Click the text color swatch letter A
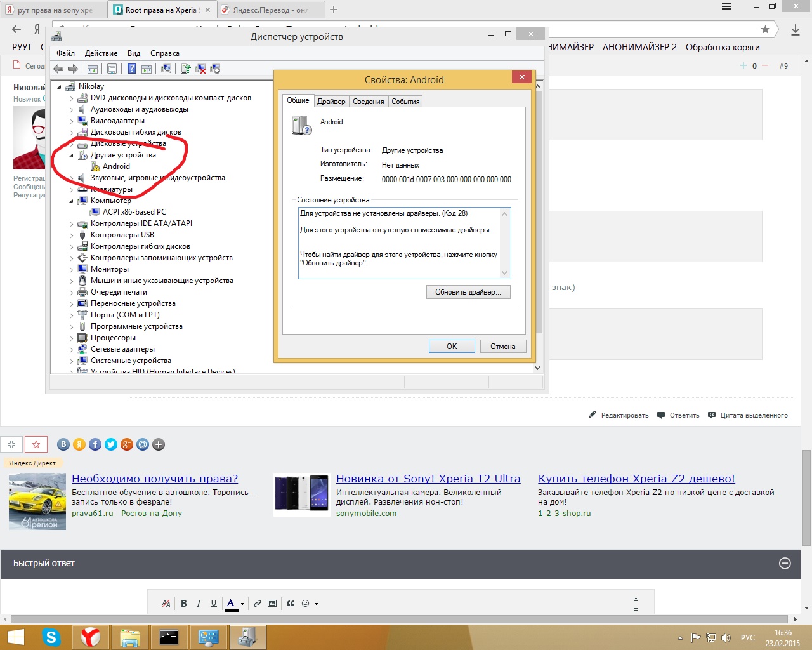Viewport: 812px width, 650px height. point(231,604)
